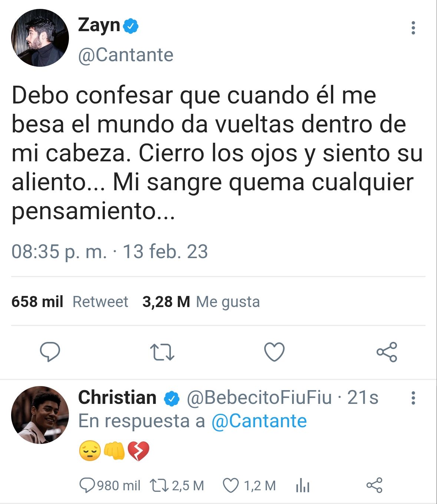The image size is (437, 504).
Task: Reply to Christian's comment showing 980 mil
Action: pos(110,485)
